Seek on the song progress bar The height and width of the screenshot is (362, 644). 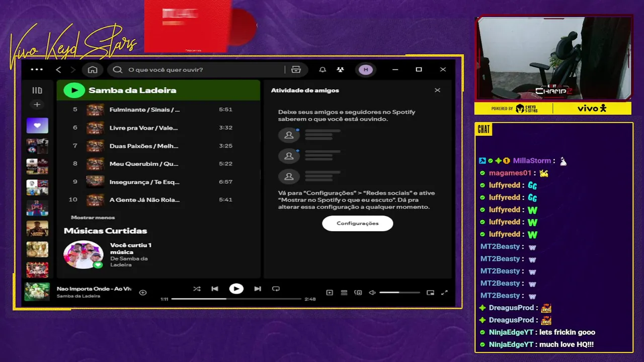(x=236, y=299)
